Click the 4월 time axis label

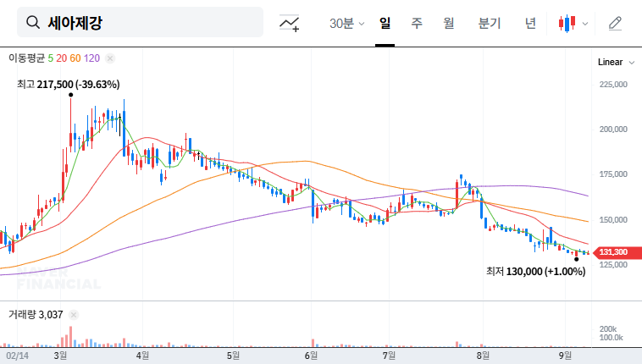pyautogui.click(x=142, y=356)
